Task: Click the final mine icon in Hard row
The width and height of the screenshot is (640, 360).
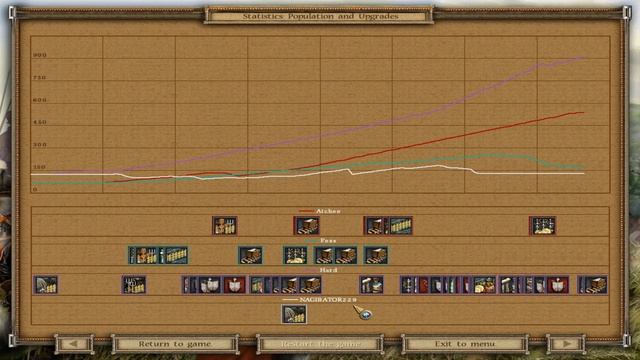Action: click(596, 285)
